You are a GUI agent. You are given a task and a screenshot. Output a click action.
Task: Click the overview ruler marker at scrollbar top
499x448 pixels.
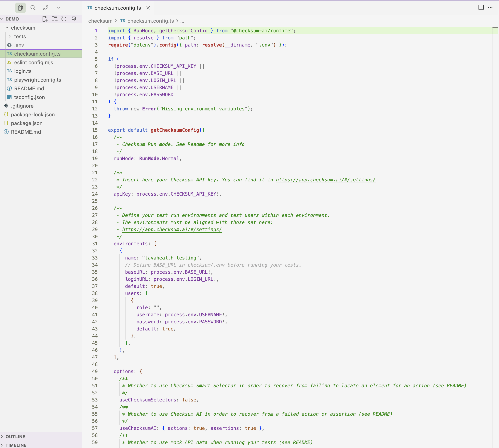(495, 28)
